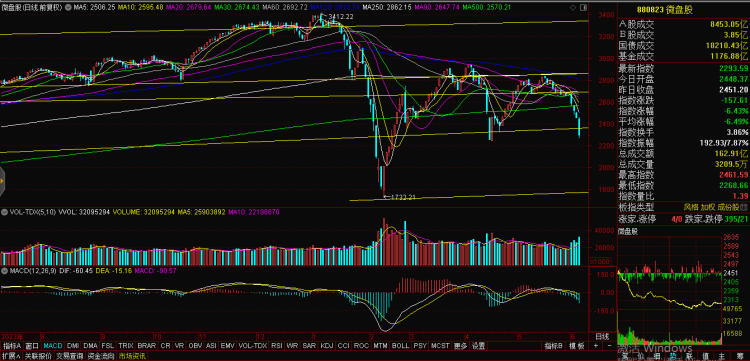Open the 资金流向 tab
Screen dimensions: 750x361
[100, 355]
